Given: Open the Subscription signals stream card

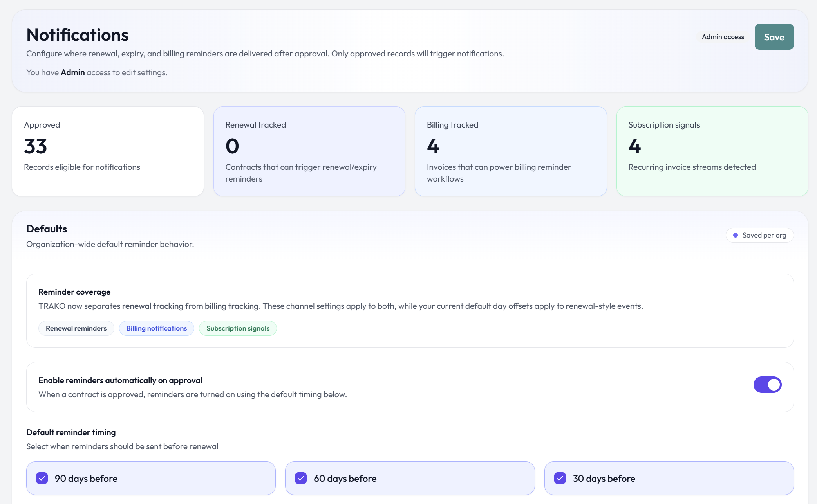Looking at the screenshot, I should [712, 151].
